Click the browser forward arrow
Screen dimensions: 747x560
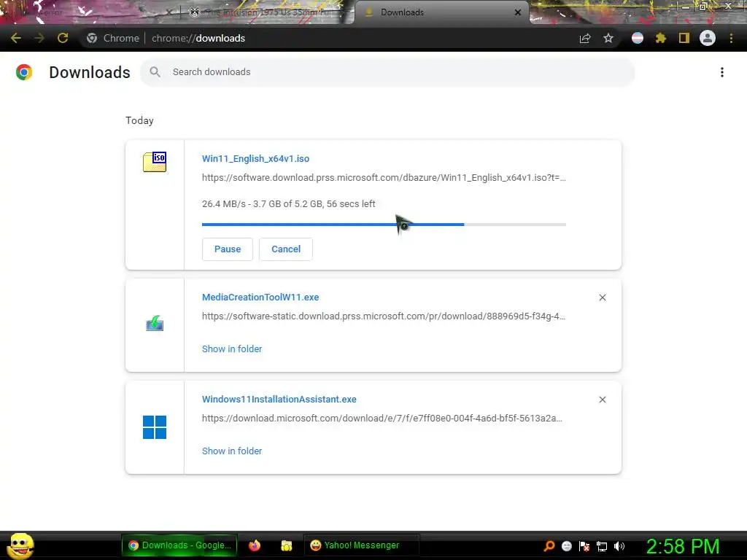pyautogui.click(x=39, y=38)
